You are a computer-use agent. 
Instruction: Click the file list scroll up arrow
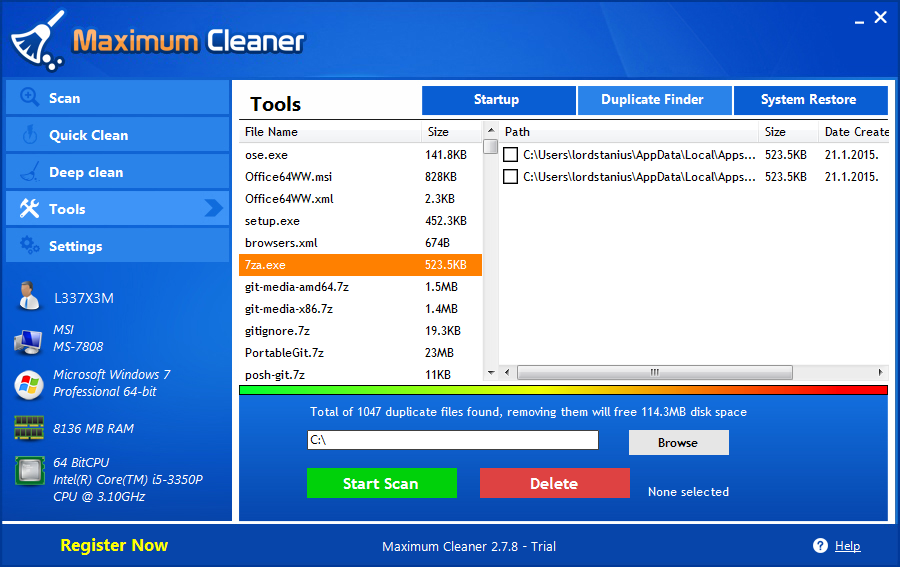491,130
